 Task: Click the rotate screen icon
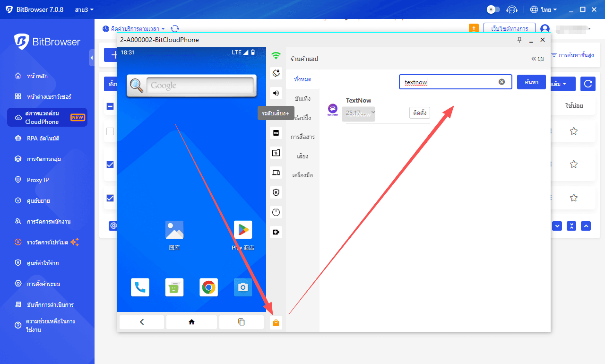click(276, 73)
